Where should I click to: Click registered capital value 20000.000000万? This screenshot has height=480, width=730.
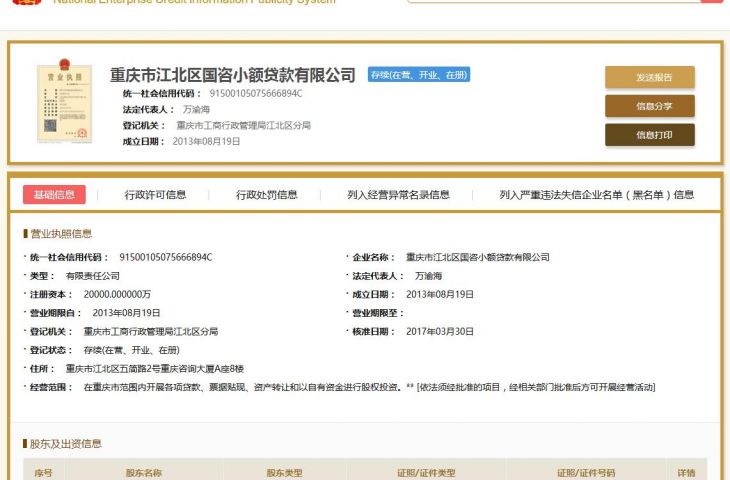pyautogui.click(x=117, y=295)
